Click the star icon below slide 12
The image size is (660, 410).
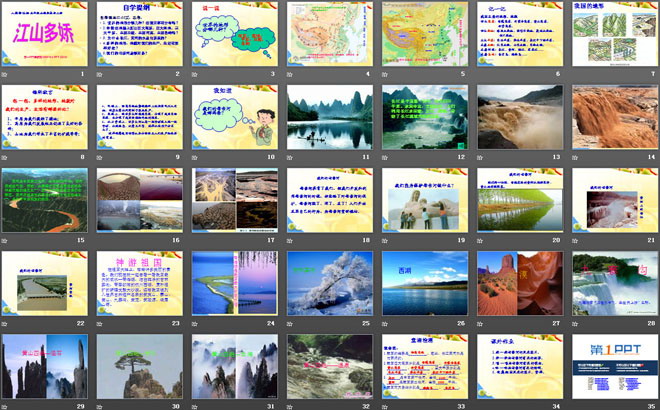click(385, 157)
